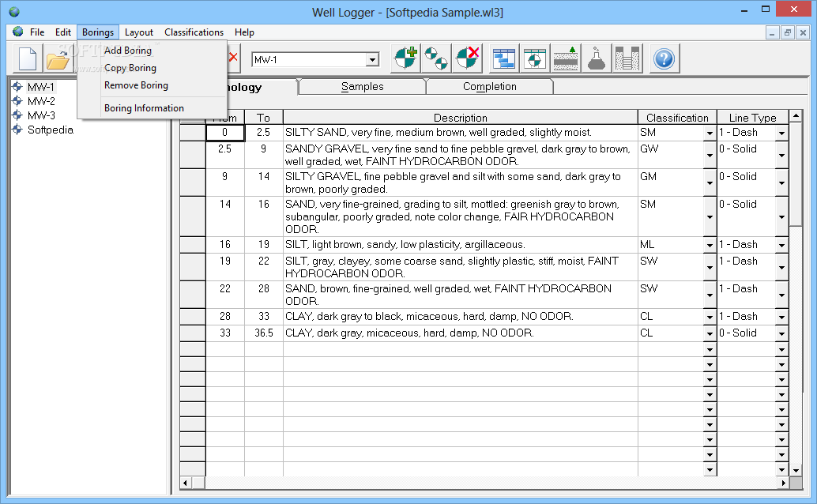Open the File menu
The width and height of the screenshot is (817, 504).
point(37,32)
